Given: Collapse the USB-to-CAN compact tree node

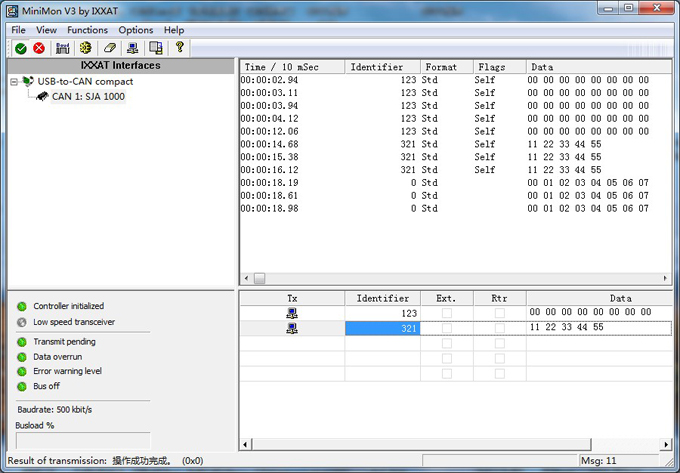Looking at the screenshot, I should pyautogui.click(x=14, y=82).
